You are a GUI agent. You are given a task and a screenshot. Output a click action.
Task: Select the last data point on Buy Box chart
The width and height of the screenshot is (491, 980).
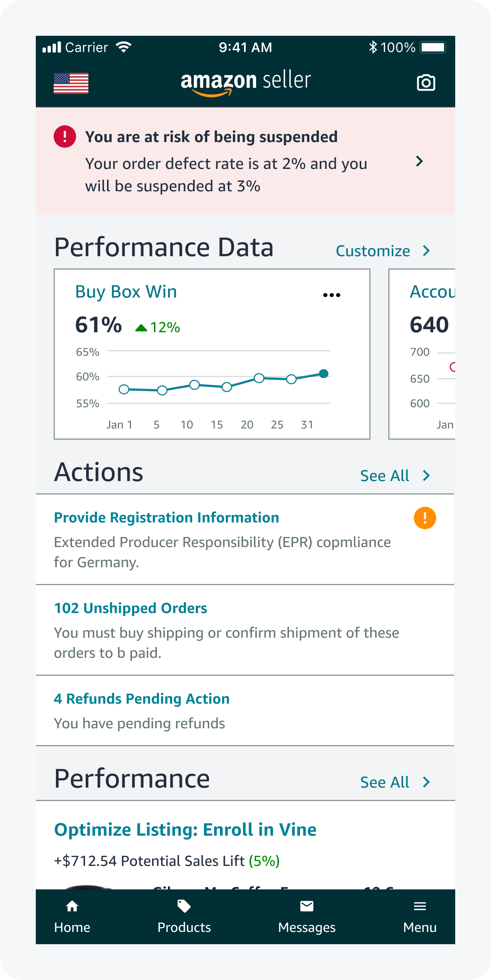click(x=324, y=374)
